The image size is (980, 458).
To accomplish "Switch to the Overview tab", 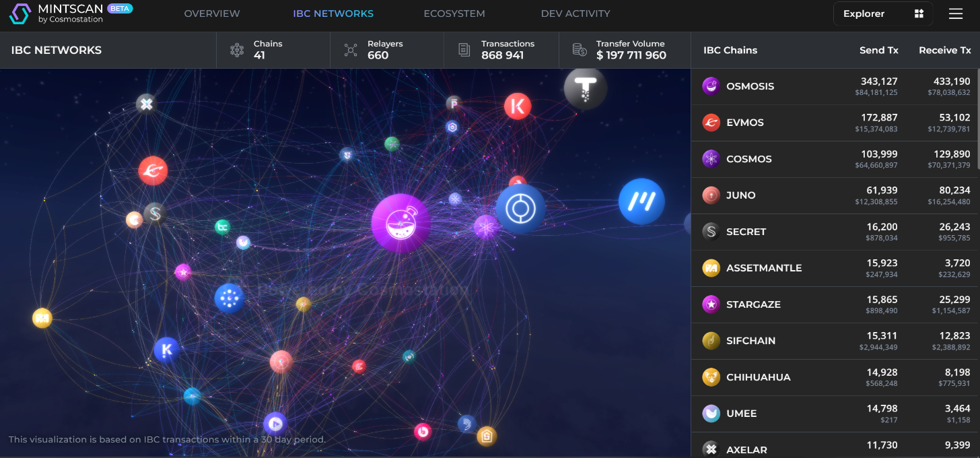I will pos(211,13).
